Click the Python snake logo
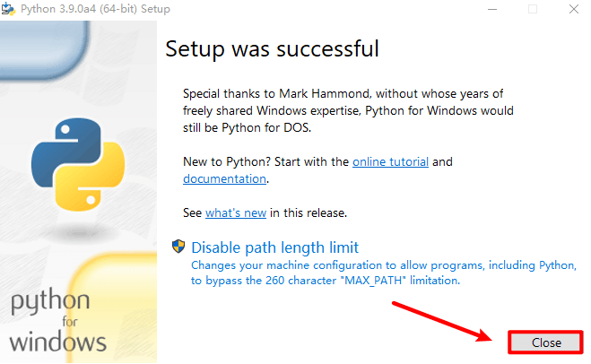This screenshot has height=364, width=591. click(78, 164)
